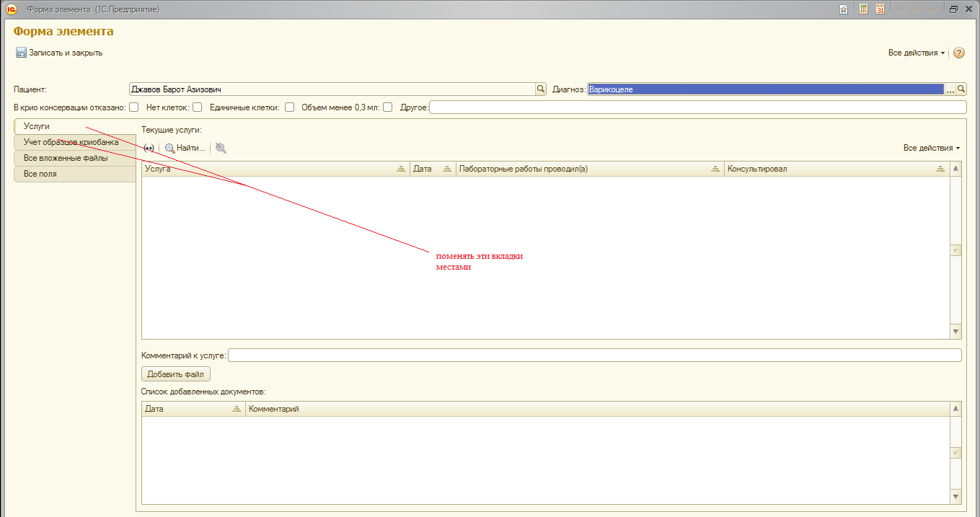The height and width of the screenshot is (517, 980).
Task: Expand 'Все действия' menu above services table
Action: (931, 148)
